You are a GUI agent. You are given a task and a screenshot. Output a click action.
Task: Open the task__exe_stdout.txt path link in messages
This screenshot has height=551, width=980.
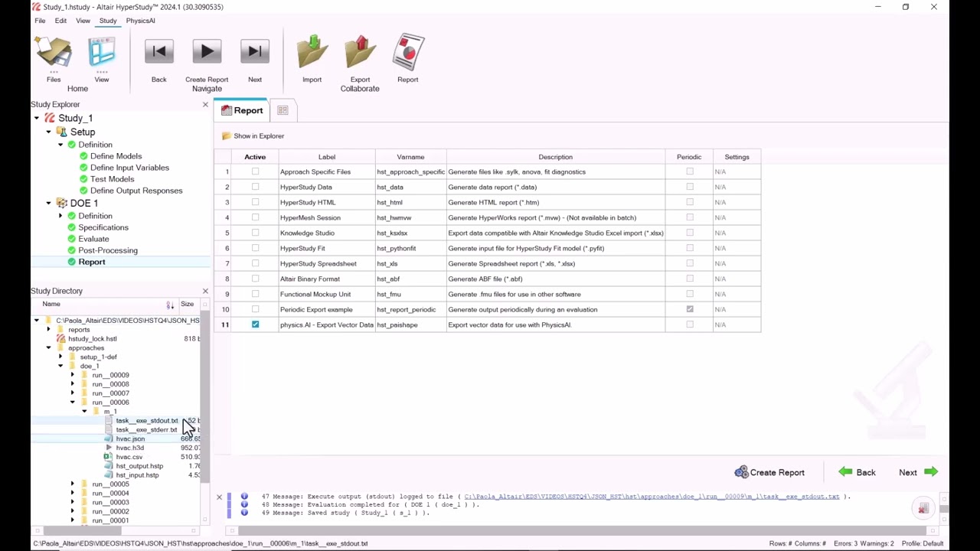click(652, 497)
